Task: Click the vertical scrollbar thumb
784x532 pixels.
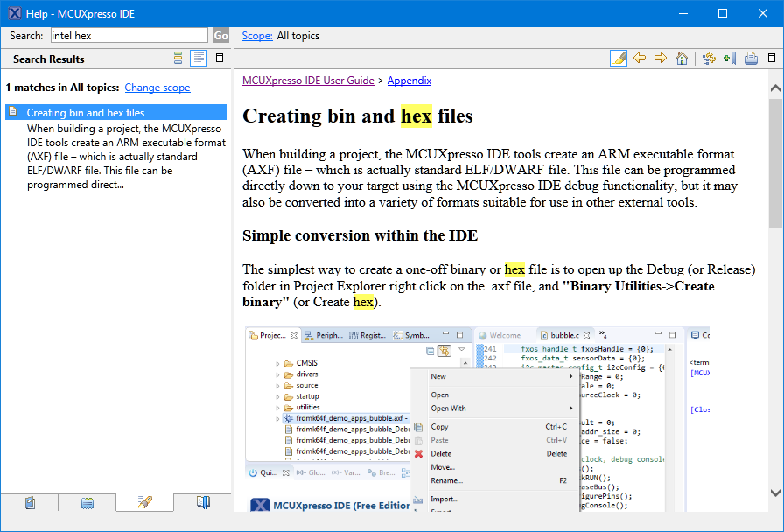Action: tap(775, 163)
